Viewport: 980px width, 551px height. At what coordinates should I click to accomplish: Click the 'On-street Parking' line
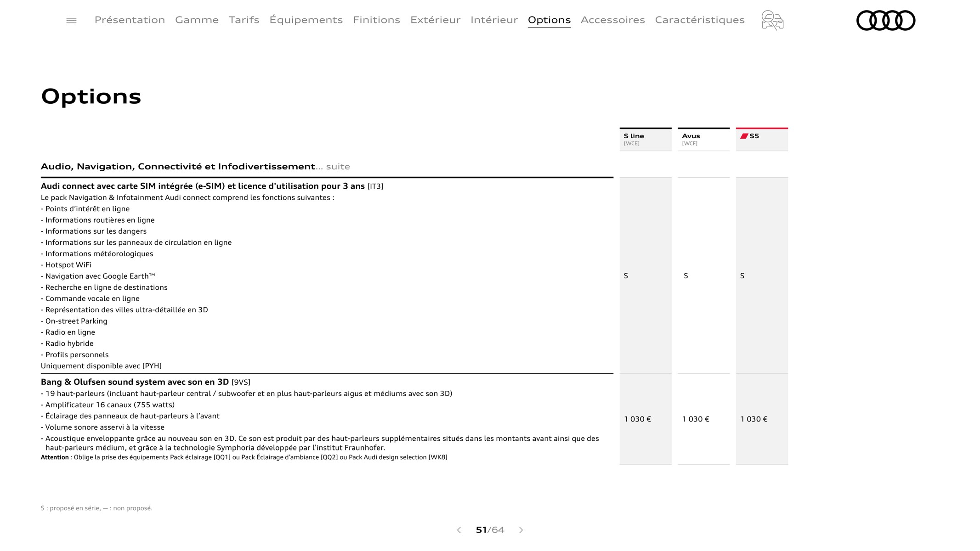click(74, 321)
